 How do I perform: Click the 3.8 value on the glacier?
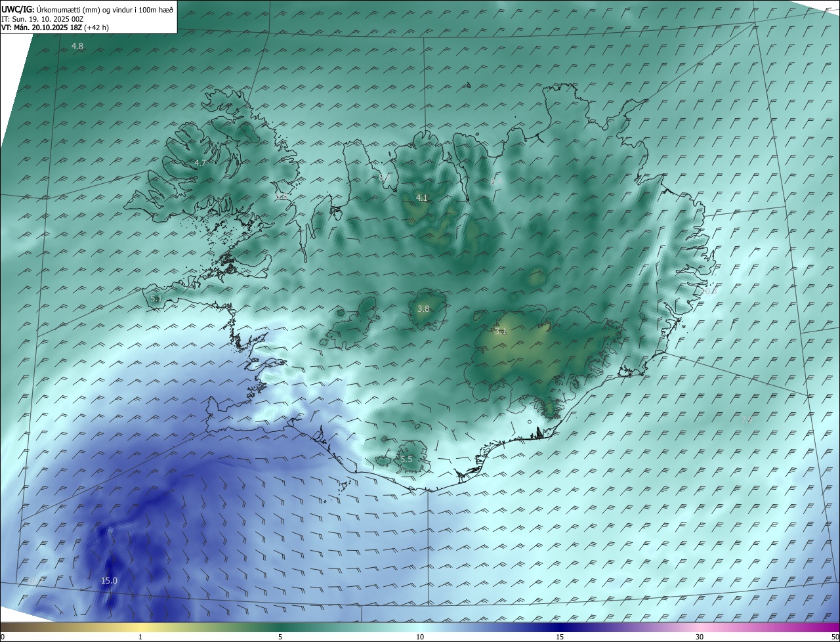pos(423,309)
